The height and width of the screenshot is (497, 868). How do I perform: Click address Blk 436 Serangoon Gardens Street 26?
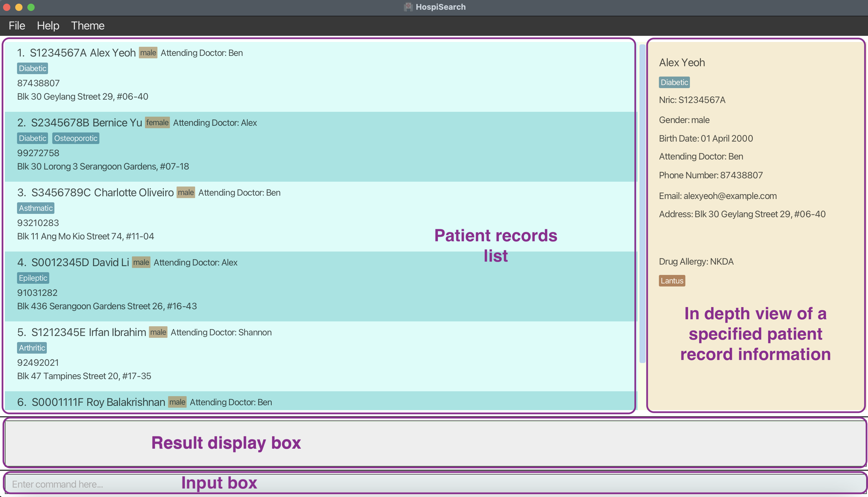coord(107,306)
